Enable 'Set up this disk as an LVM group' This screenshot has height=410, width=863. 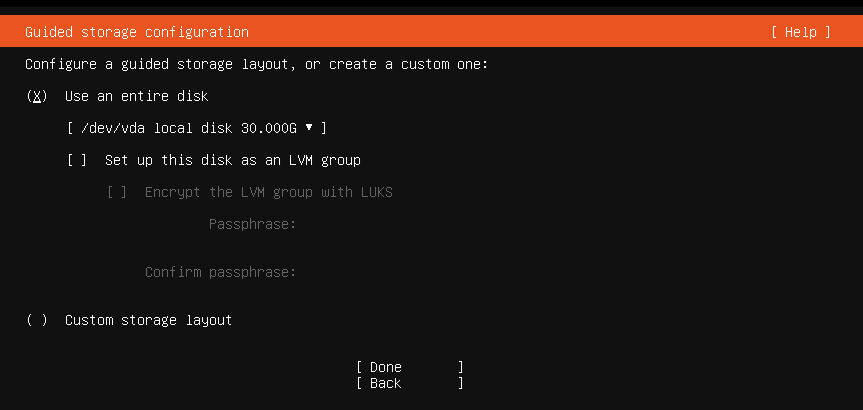click(x=77, y=160)
